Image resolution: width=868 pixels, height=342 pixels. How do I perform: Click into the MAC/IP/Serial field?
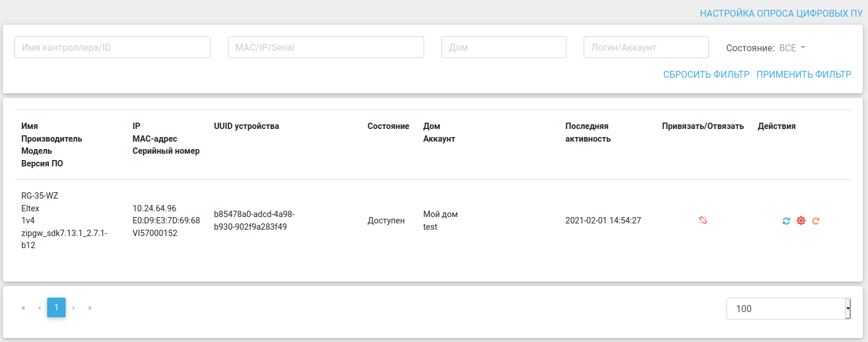point(326,48)
